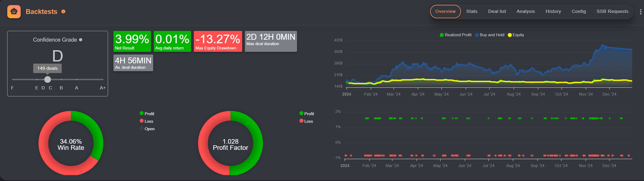The height and width of the screenshot is (181, 644).
Task: Select the Overview tab
Action: coord(445,11)
